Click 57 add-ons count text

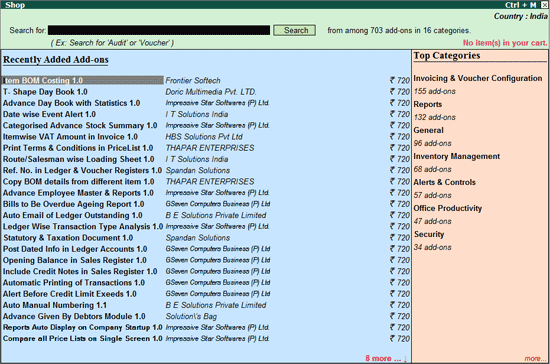[432, 195]
